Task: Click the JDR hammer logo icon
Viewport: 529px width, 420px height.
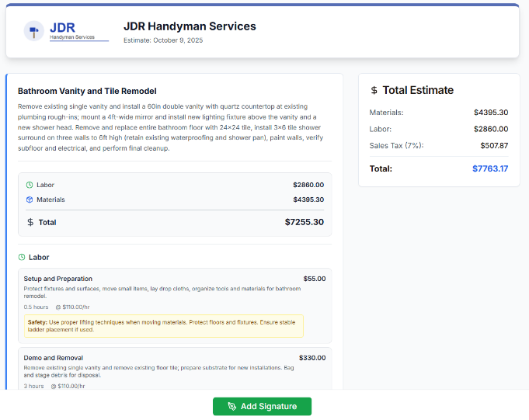Action: (33, 32)
